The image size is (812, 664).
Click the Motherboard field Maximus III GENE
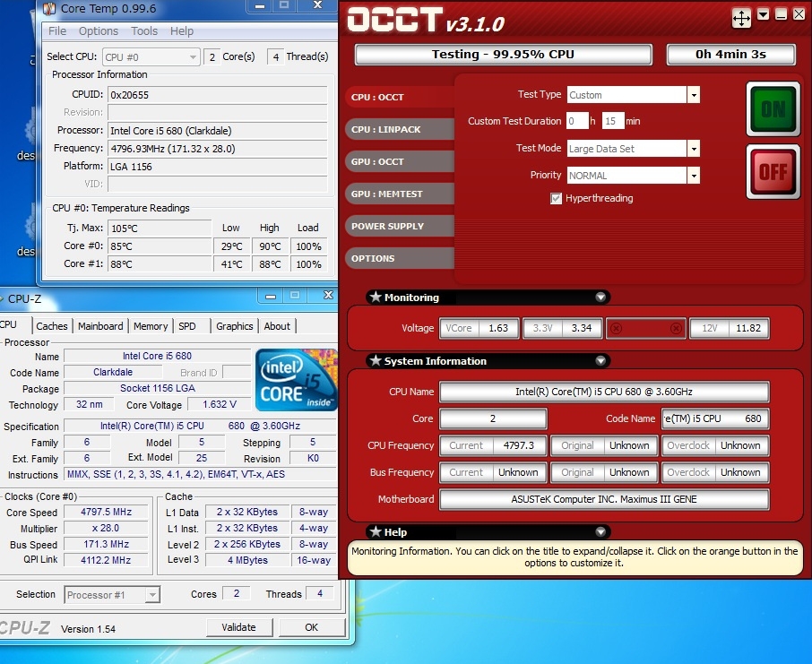coord(604,499)
